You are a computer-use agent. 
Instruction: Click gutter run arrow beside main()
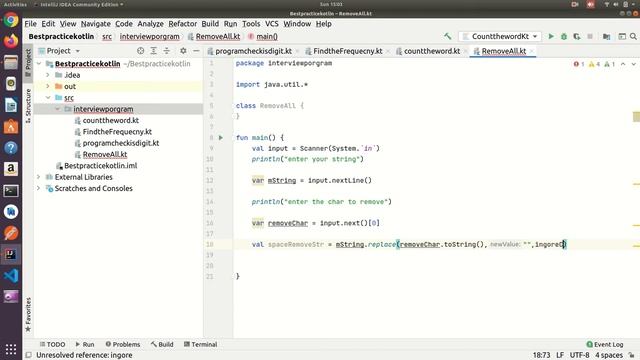[221, 138]
